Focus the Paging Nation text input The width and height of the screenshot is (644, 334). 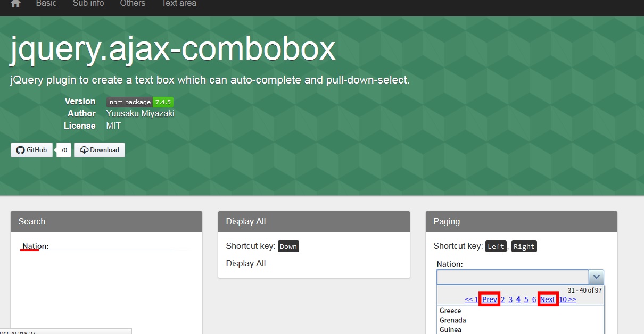pyautogui.click(x=513, y=277)
